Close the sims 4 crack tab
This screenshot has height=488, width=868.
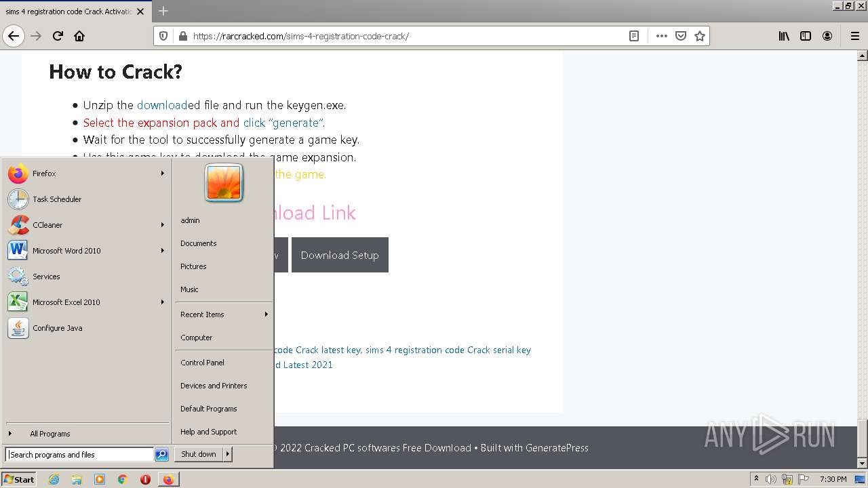point(140,12)
